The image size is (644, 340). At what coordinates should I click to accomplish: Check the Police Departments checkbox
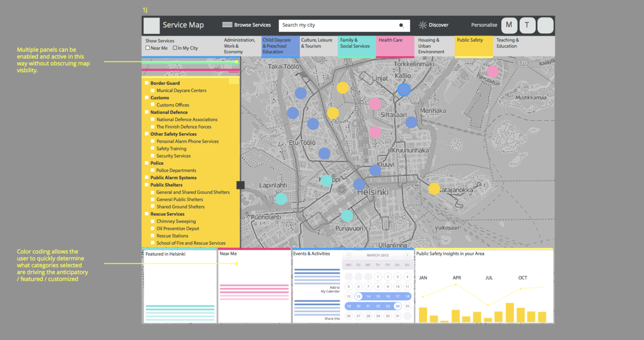(x=152, y=170)
